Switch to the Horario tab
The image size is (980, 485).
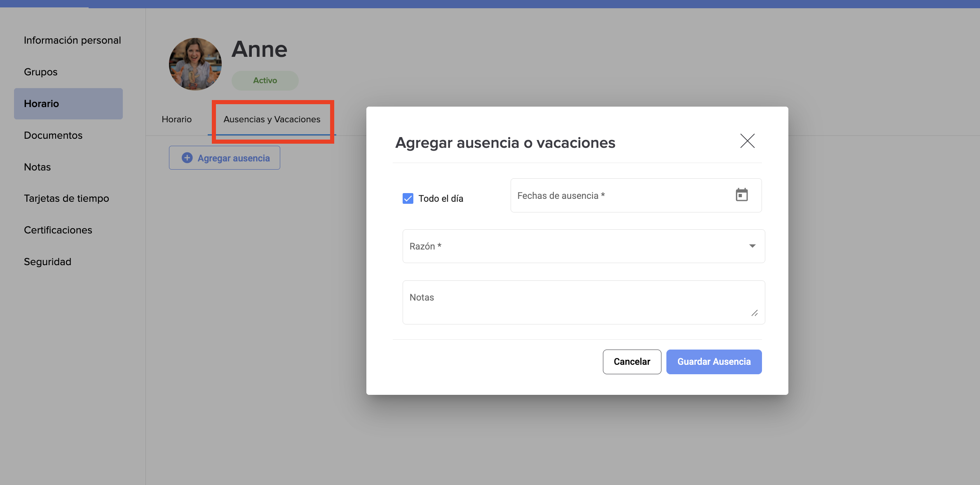[x=176, y=119]
